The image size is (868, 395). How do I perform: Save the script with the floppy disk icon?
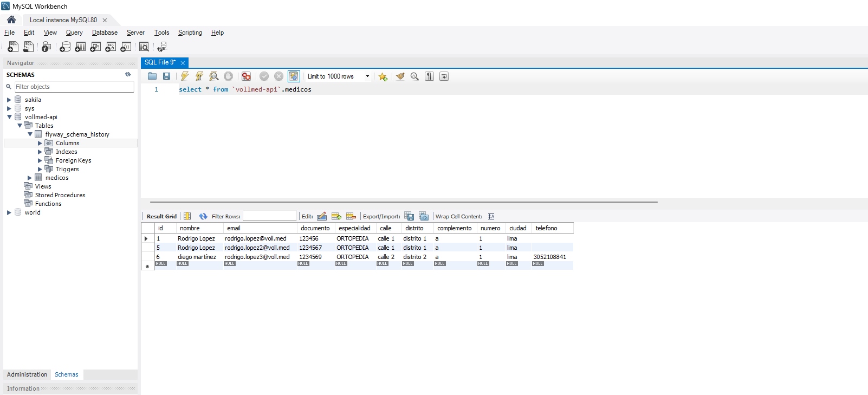[167, 76]
